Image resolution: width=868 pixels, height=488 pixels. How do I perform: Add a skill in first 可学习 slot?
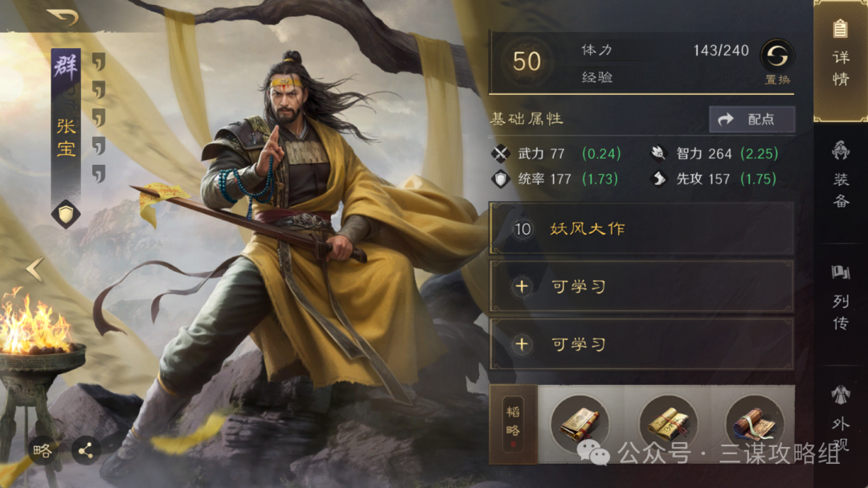pos(642,287)
